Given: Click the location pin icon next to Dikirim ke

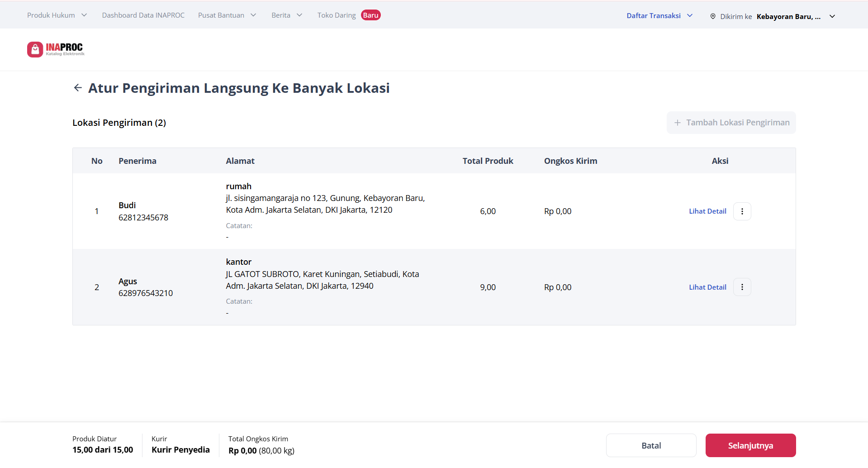Looking at the screenshot, I should coord(713,16).
